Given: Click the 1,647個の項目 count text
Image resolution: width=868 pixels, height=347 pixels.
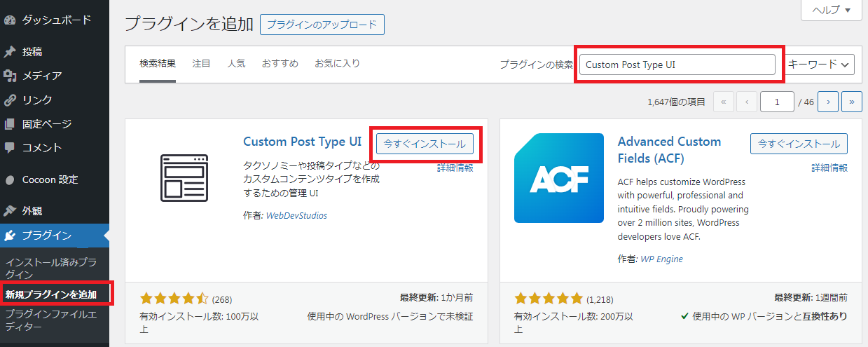Looking at the screenshot, I should coord(677,102).
